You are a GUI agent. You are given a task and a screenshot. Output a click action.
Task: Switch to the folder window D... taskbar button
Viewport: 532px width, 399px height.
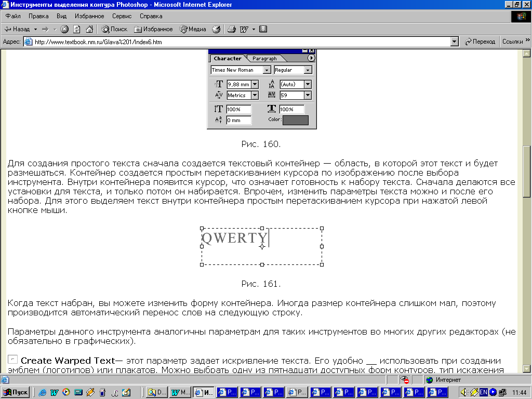[157, 393]
